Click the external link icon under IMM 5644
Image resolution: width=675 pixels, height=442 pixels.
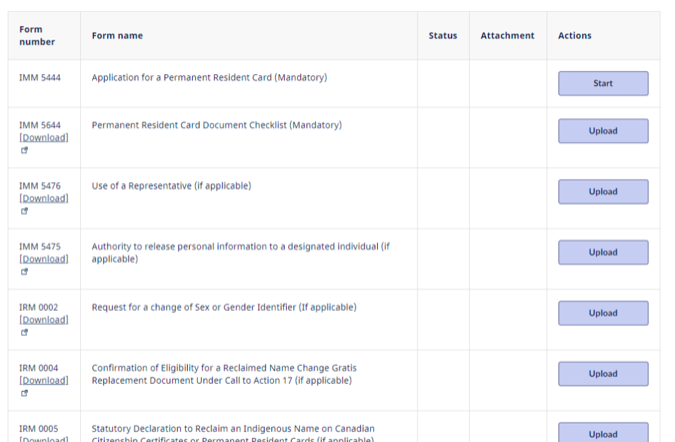click(24, 151)
